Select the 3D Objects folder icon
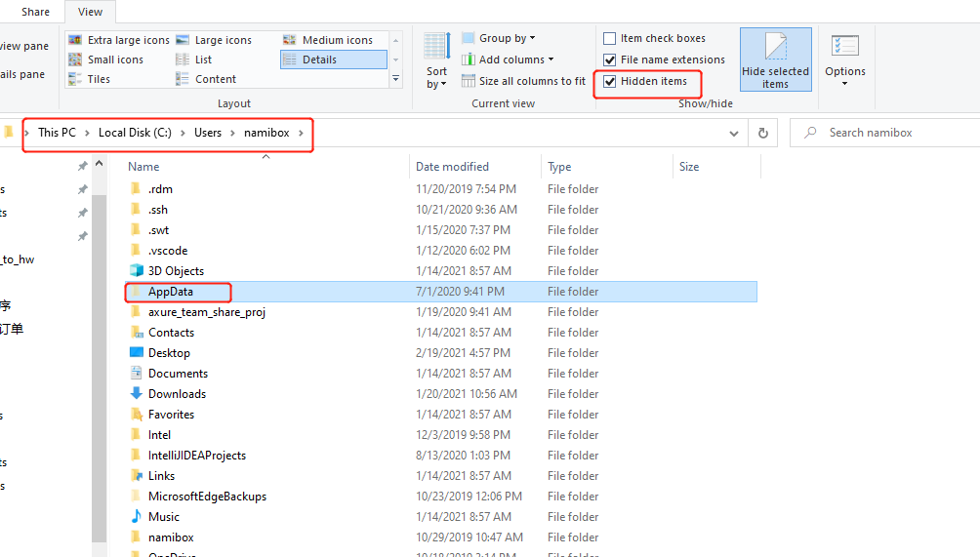980x557 pixels. (x=137, y=270)
